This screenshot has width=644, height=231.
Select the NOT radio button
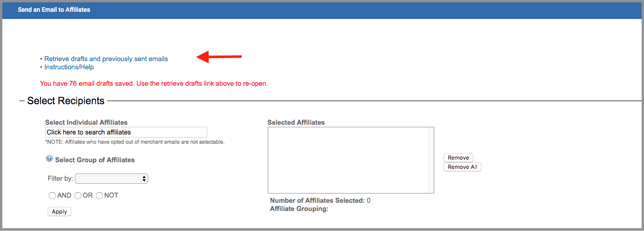pos(99,196)
